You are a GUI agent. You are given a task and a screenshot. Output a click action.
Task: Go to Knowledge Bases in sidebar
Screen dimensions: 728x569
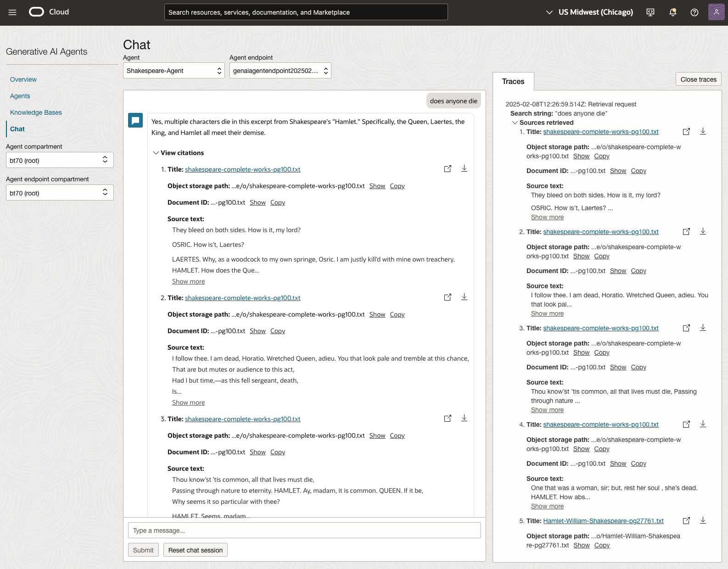point(36,112)
